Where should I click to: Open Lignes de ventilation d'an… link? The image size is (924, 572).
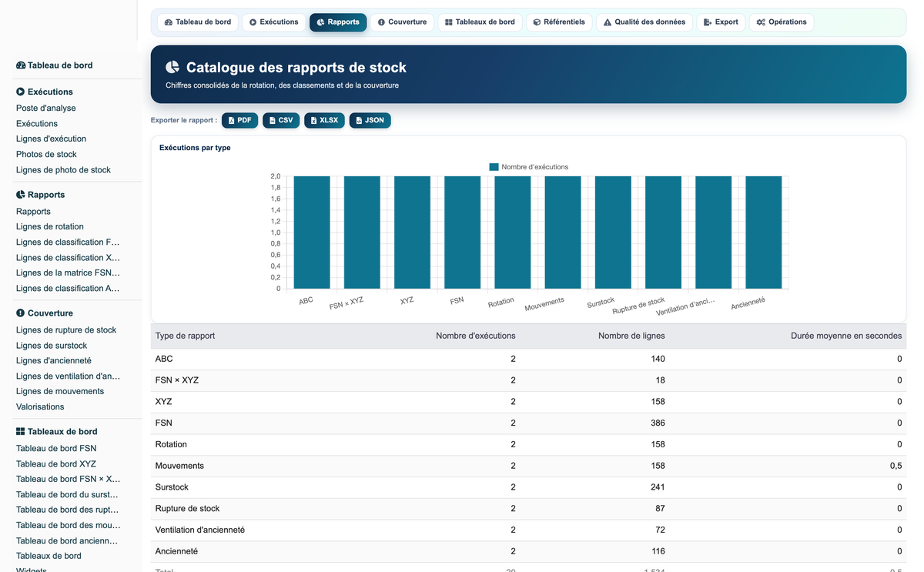[x=68, y=376]
